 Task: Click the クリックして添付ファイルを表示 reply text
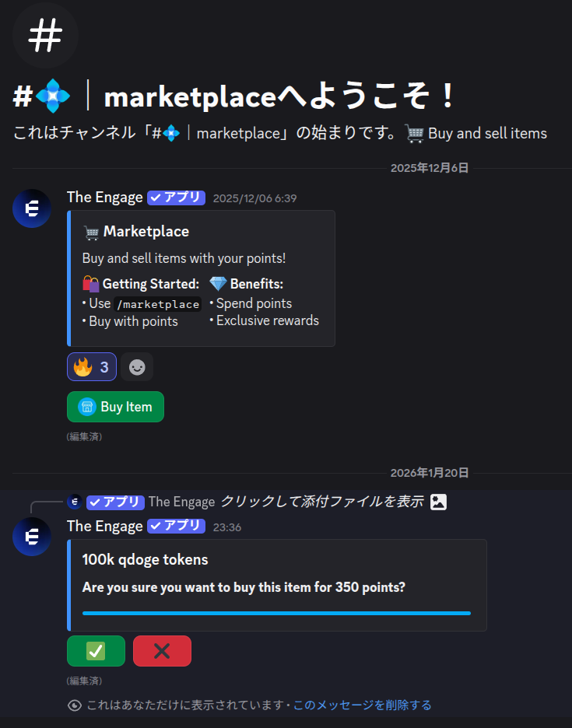(x=322, y=502)
